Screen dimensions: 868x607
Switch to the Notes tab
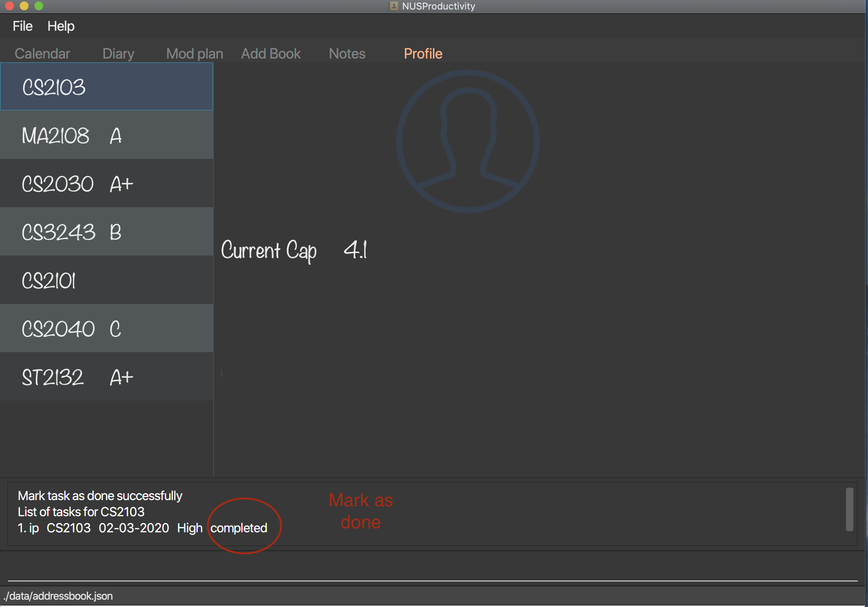click(x=347, y=54)
